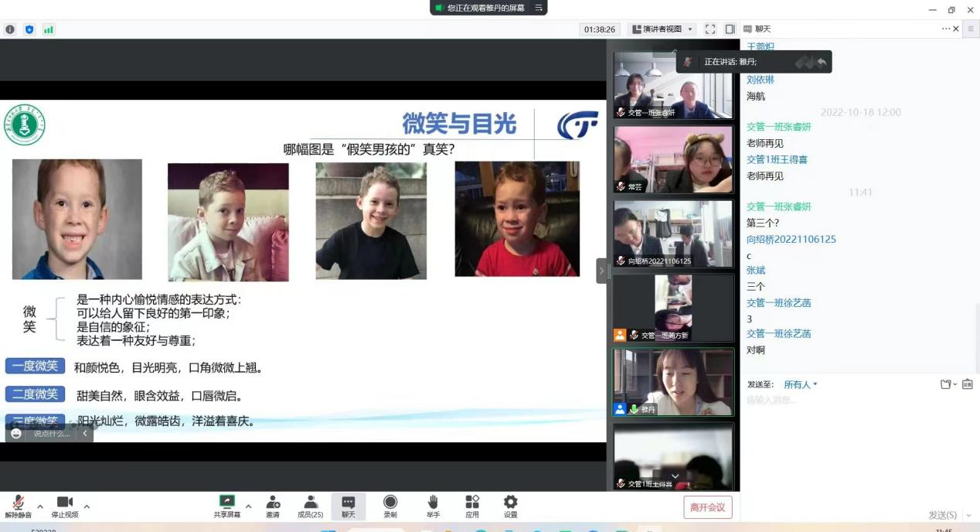The image size is (980, 532).
Task: Click the 发送(S) send button
Action: 942,515
